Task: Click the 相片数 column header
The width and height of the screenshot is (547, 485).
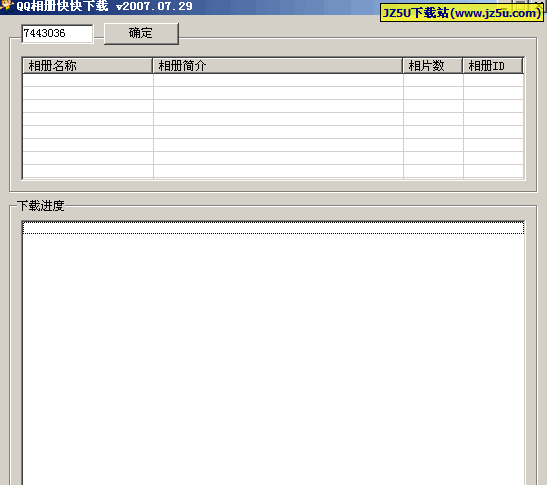Action: [433, 66]
